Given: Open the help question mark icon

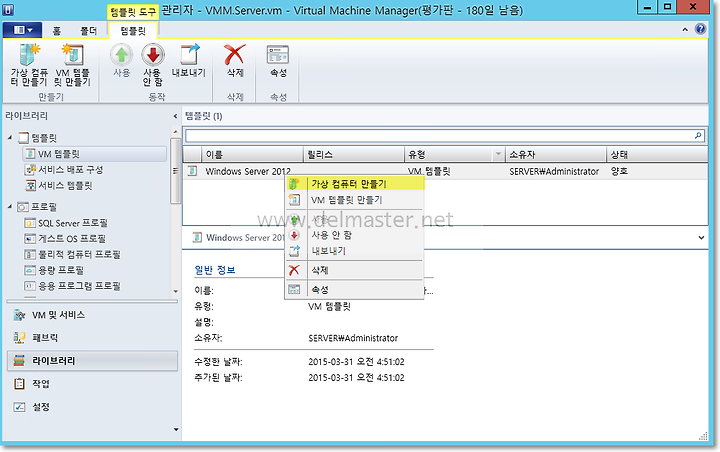Looking at the screenshot, I should [700, 29].
